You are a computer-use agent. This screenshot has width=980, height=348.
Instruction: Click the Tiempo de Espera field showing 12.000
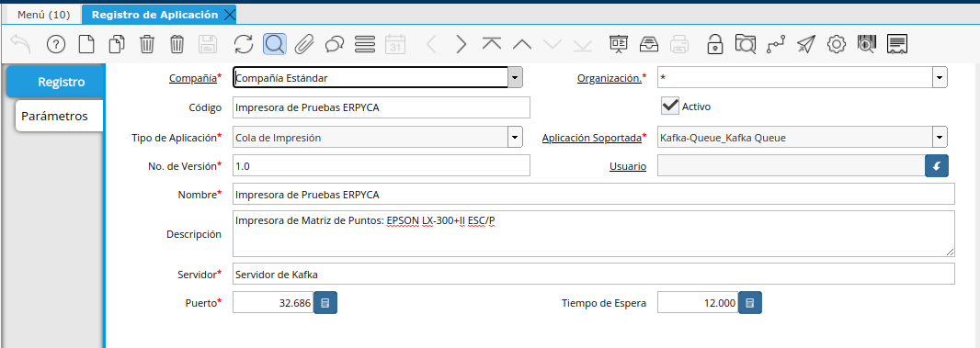(x=698, y=303)
